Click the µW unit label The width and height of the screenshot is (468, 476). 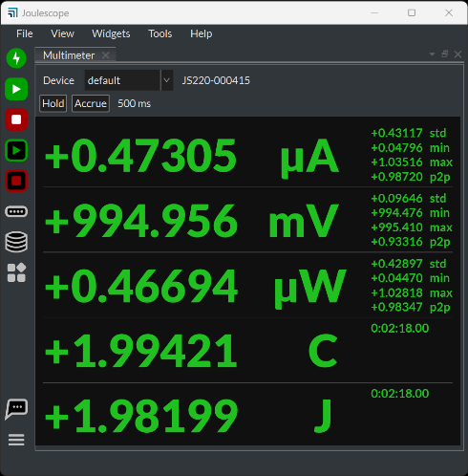click(309, 289)
